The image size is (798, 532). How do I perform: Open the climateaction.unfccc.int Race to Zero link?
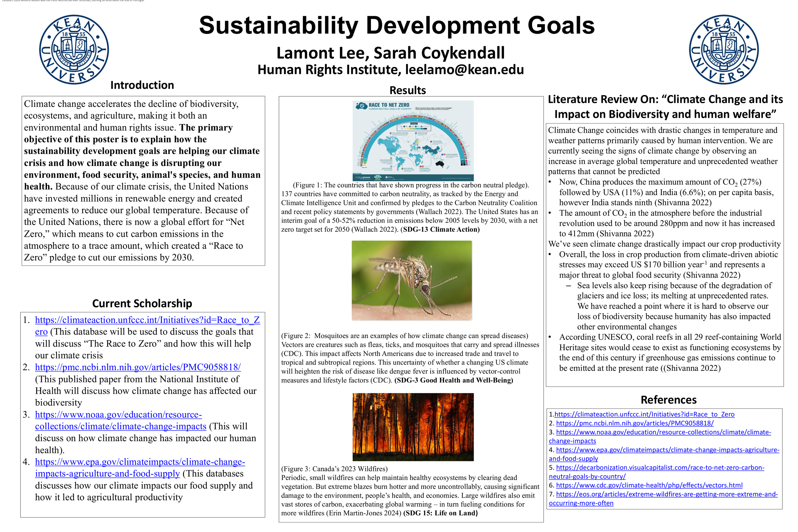147,320
